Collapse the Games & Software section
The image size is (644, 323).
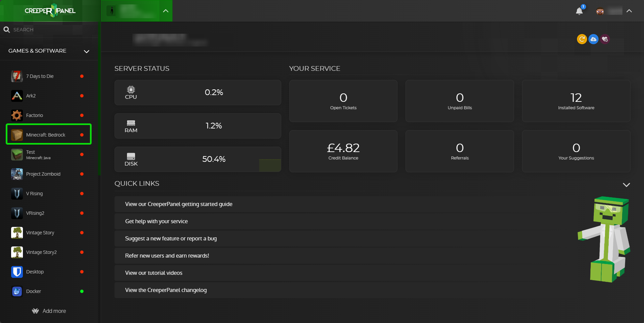(87, 51)
